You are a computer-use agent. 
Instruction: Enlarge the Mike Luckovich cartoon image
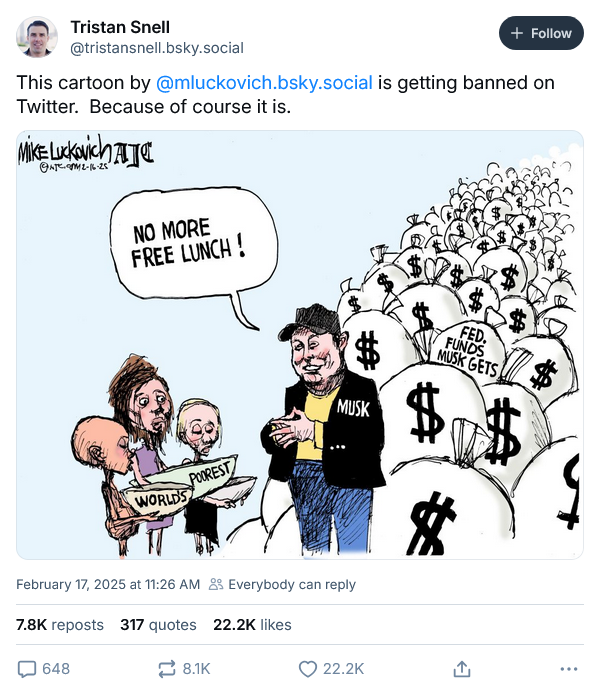(300, 345)
